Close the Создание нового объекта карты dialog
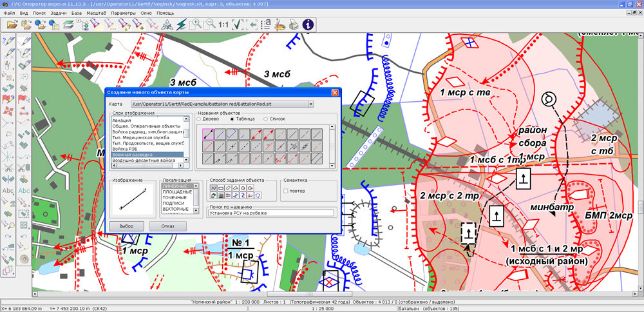Image resolution: width=644 pixels, height=312 pixels. [x=335, y=92]
